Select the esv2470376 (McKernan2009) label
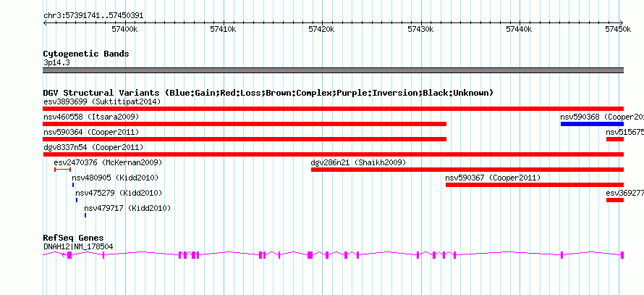Viewport: 644px width, 295px height. 108,162
